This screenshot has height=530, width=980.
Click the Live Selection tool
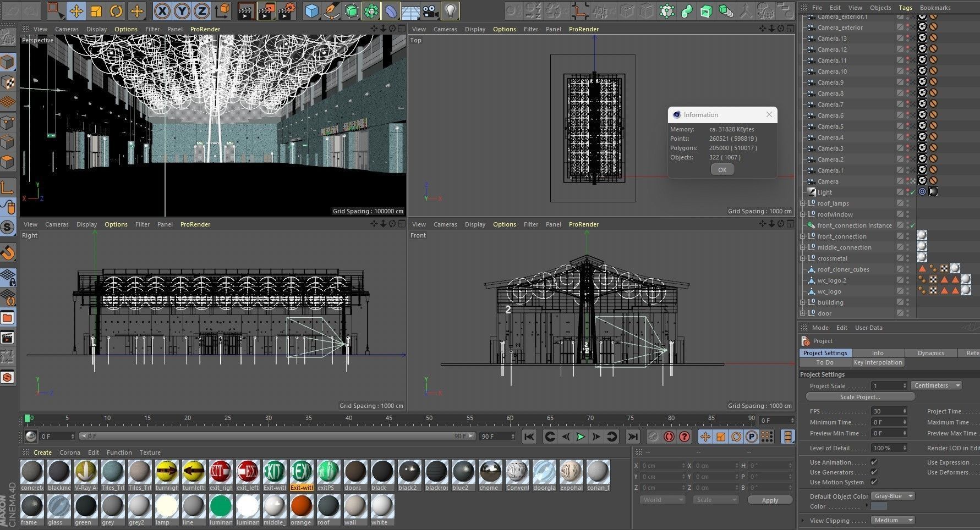pyautogui.click(x=56, y=10)
